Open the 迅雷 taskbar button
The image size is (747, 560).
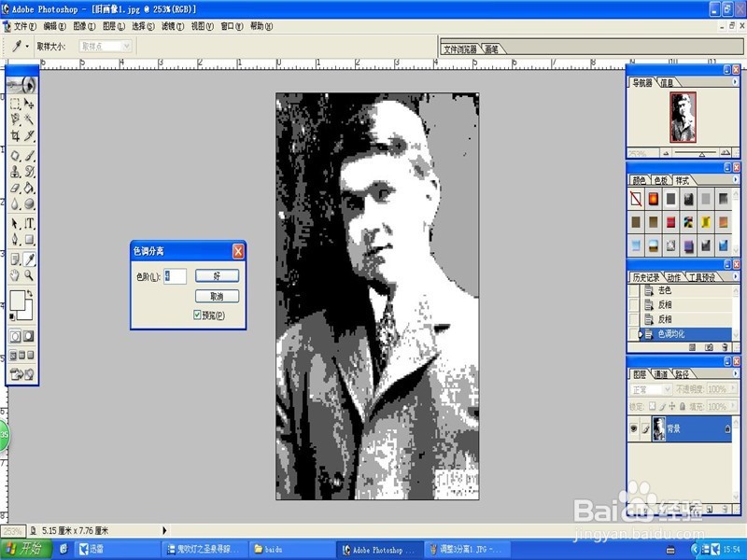[117, 549]
